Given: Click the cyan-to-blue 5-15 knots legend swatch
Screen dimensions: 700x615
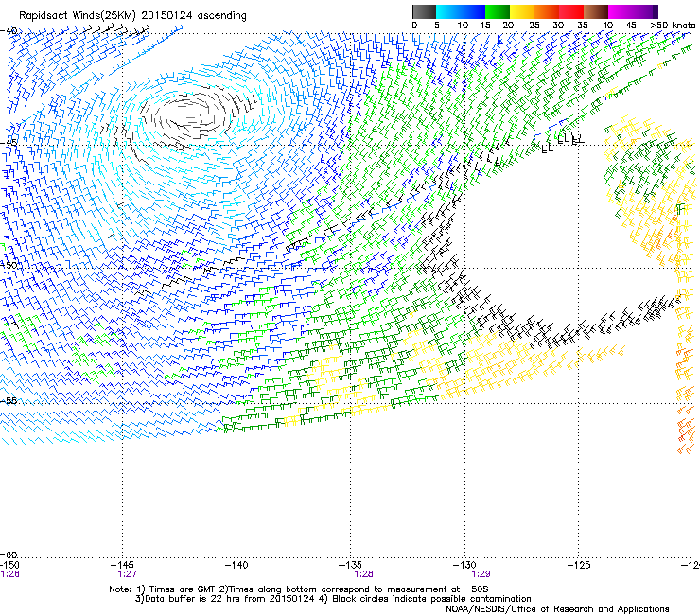Looking at the screenshot, I should coord(461,11).
